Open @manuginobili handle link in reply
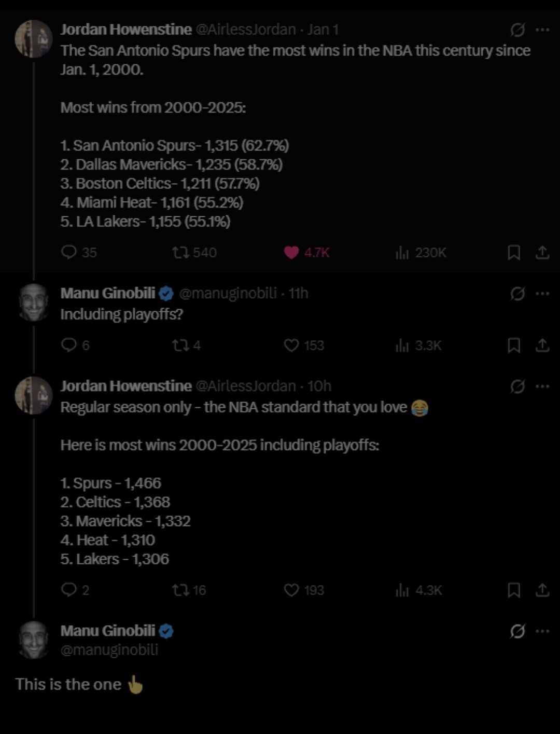 (x=228, y=293)
